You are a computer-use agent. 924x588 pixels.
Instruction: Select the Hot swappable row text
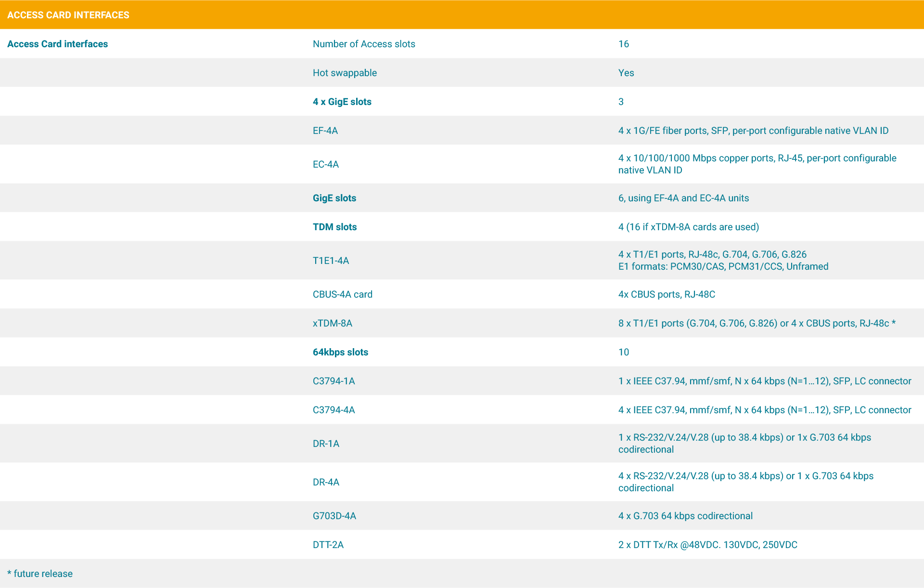345,73
